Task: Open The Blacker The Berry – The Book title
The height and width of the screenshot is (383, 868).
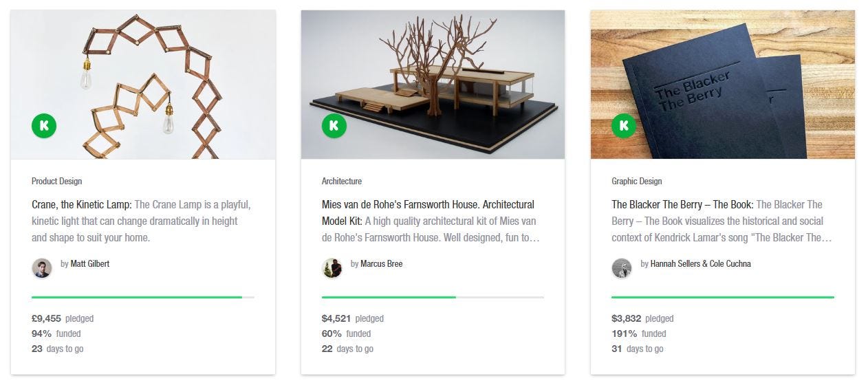Action: [x=681, y=205]
